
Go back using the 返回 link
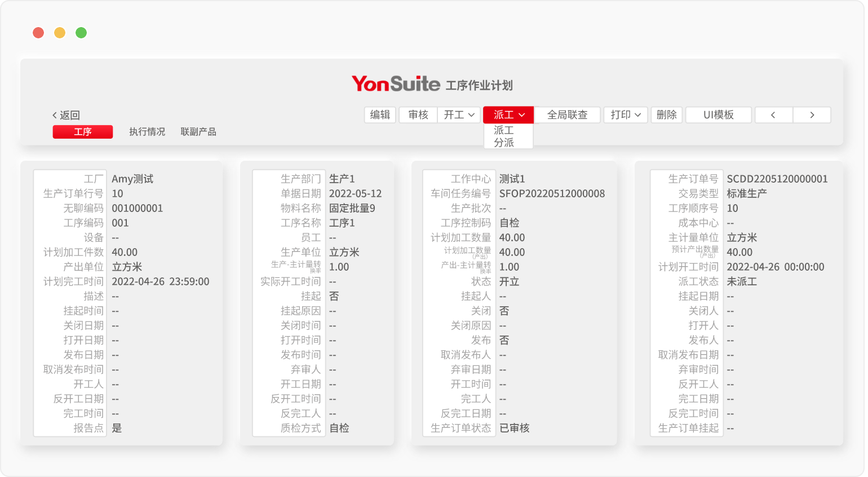pos(67,115)
